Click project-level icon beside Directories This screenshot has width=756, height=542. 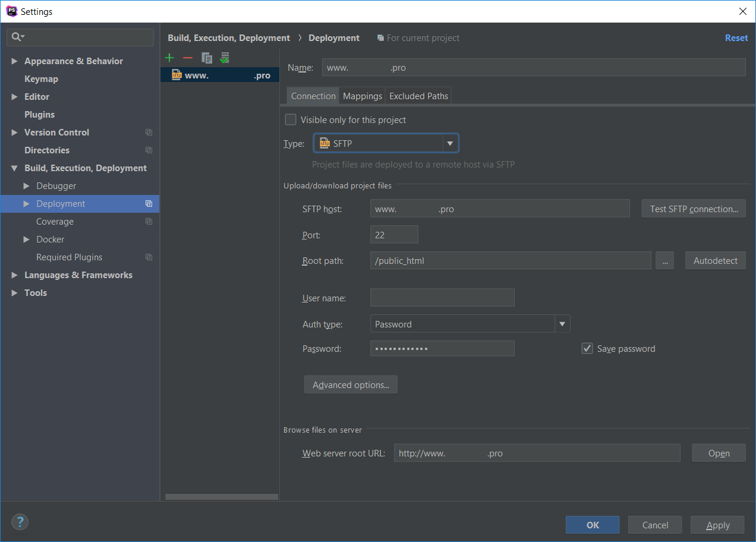[149, 150]
